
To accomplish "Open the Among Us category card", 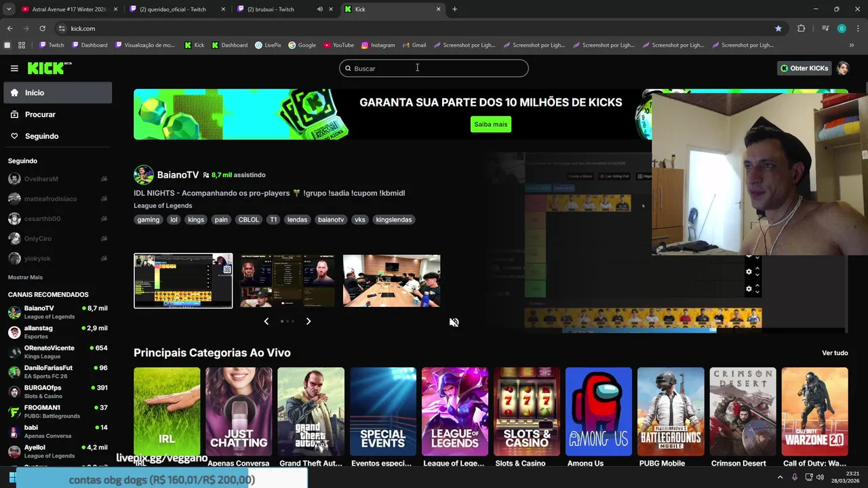I will click(599, 411).
